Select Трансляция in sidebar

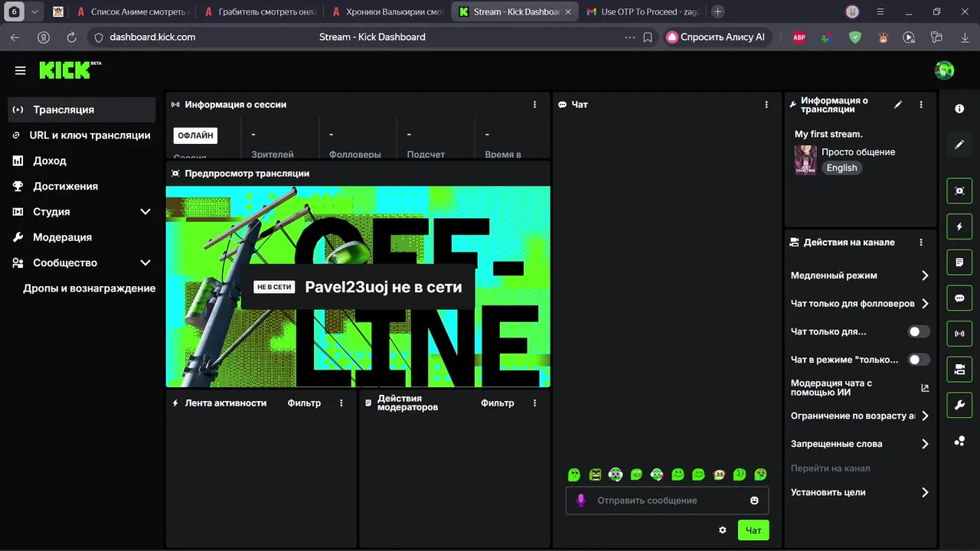click(82, 109)
